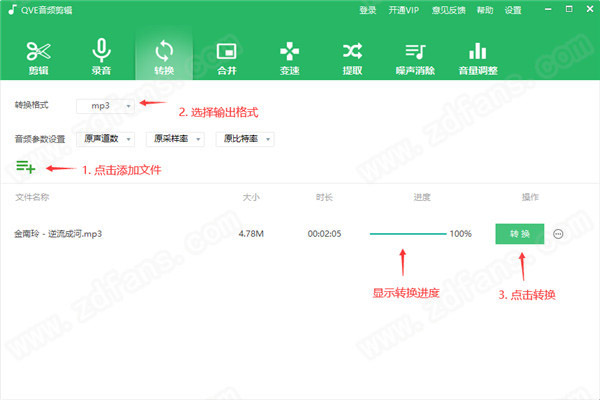Click the 进度 column header
This screenshot has width=600, height=400.
(x=422, y=197)
